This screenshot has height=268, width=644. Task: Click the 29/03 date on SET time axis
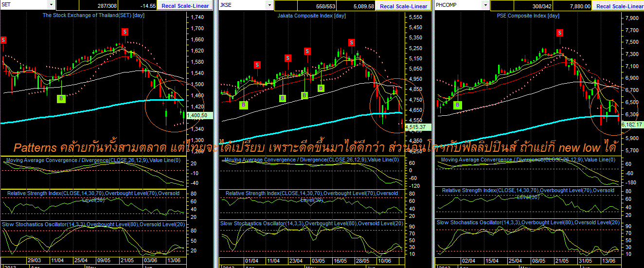click(x=34, y=260)
